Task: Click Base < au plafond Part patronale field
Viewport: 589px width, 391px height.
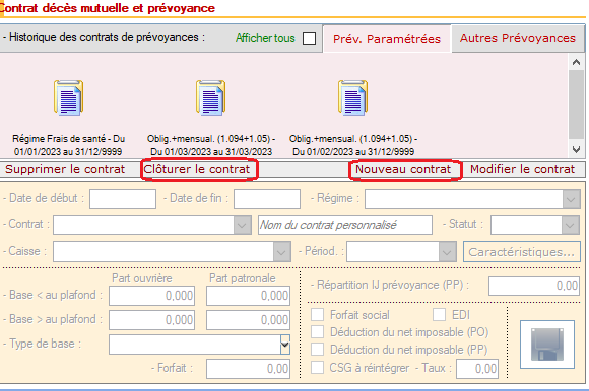Action: click(248, 296)
